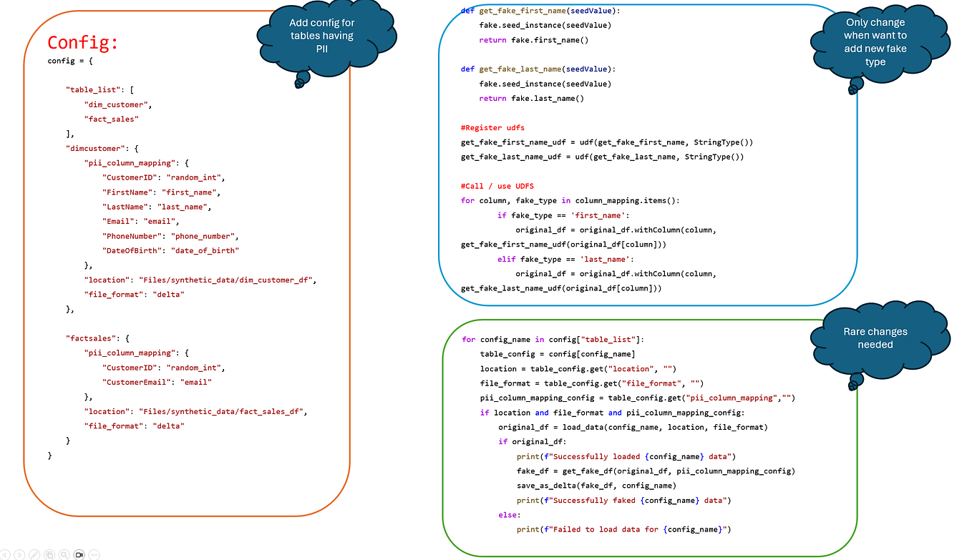This screenshot has height=560, width=972.
Task: Collapse back using the previous arrow control
Action: [4, 554]
